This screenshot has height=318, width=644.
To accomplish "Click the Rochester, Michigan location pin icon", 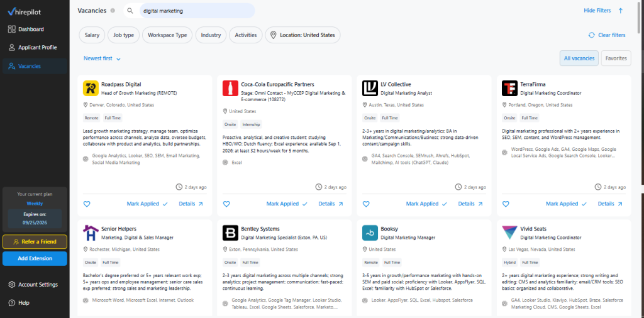I will click(x=86, y=249).
